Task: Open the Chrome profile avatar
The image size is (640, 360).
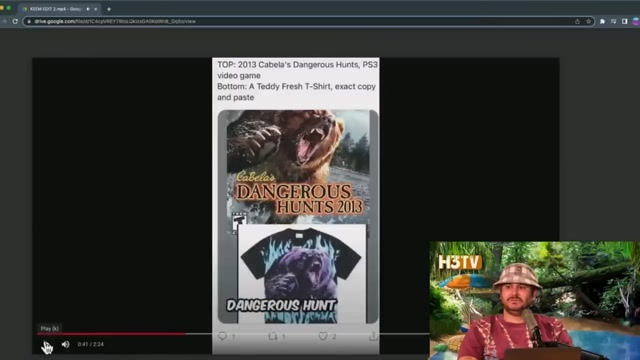Action: (636, 21)
